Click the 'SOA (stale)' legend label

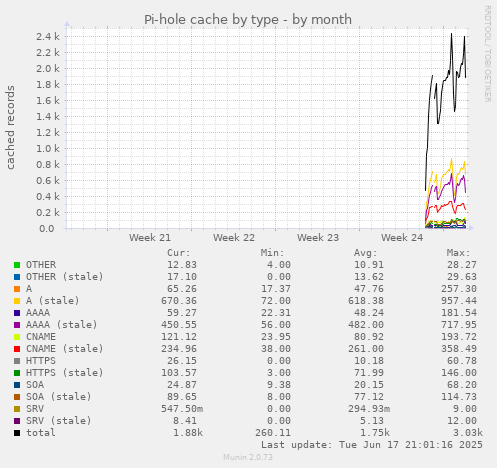[59, 397]
